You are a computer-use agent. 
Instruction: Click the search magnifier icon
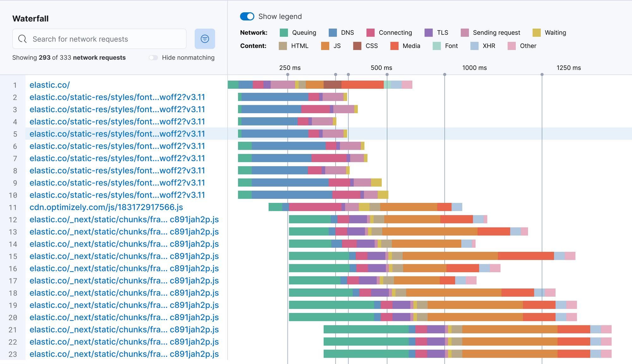point(22,39)
